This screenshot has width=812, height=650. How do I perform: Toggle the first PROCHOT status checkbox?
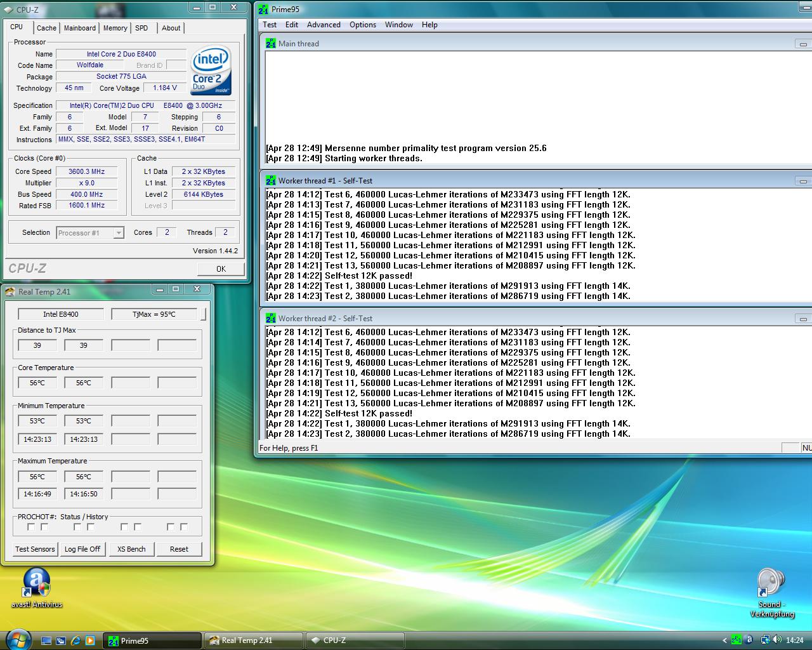[31, 527]
